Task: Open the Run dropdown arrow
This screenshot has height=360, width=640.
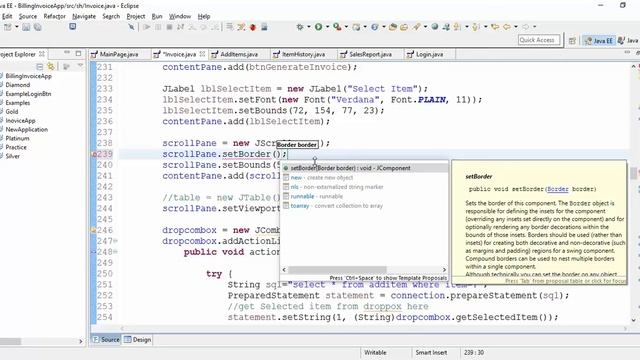Action: tap(327, 27)
